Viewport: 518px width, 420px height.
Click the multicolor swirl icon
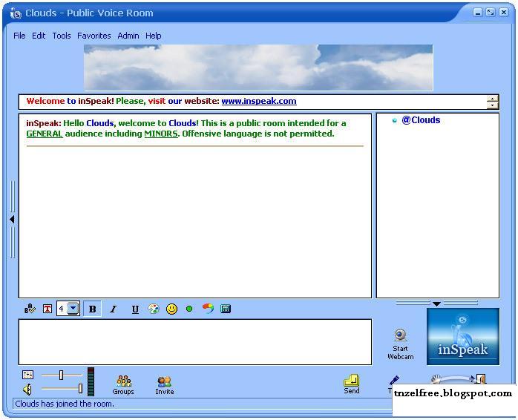click(x=208, y=308)
